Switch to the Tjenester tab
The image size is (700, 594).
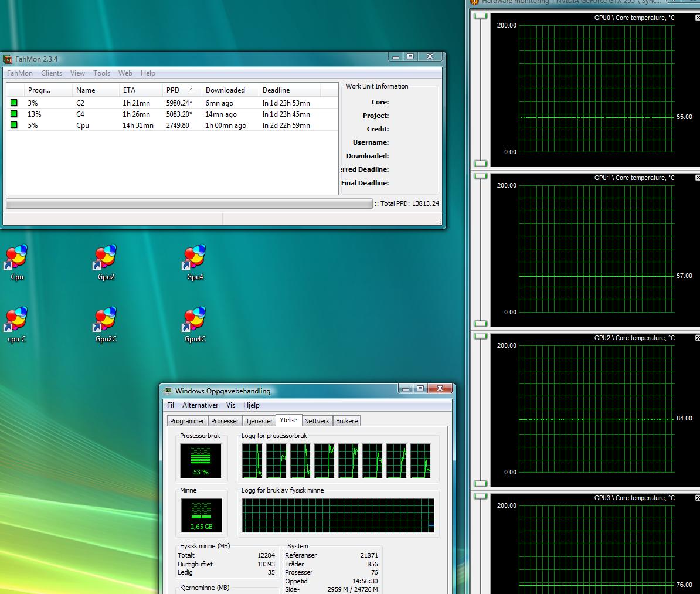[x=259, y=420]
